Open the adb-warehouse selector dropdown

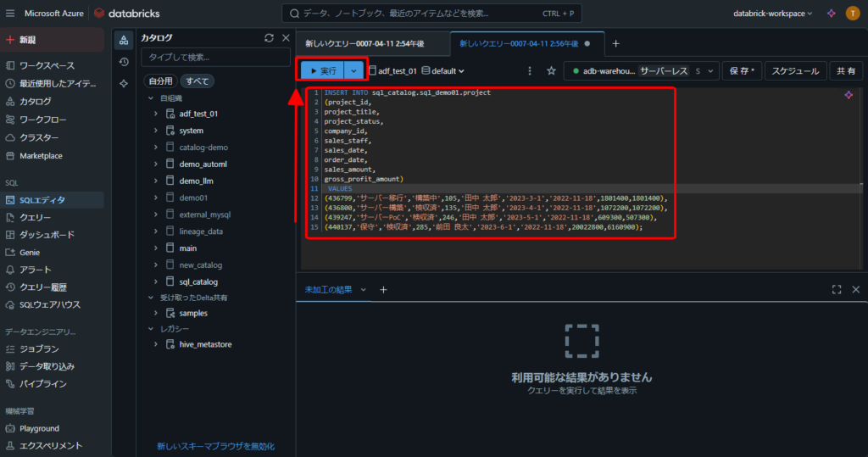[x=642, y=71]
